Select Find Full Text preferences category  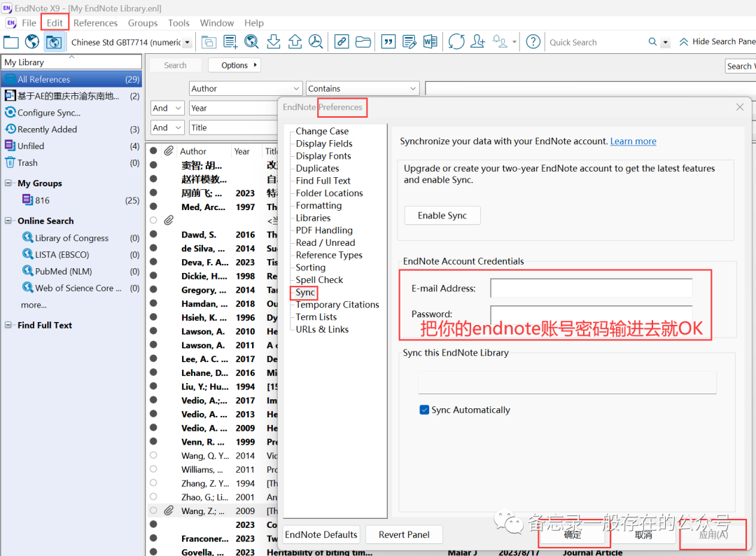point(323,181)
